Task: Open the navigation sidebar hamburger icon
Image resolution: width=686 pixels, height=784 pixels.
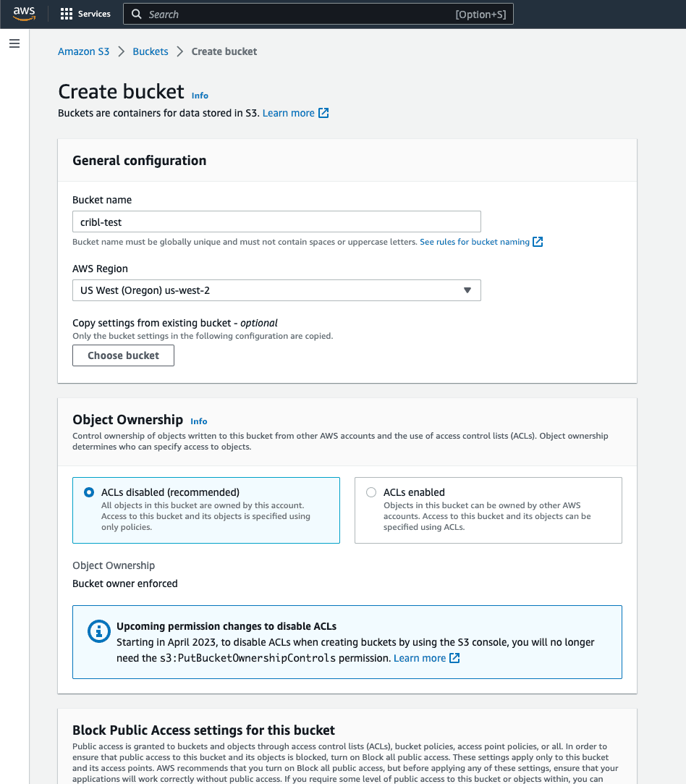Action: (14, 43)
